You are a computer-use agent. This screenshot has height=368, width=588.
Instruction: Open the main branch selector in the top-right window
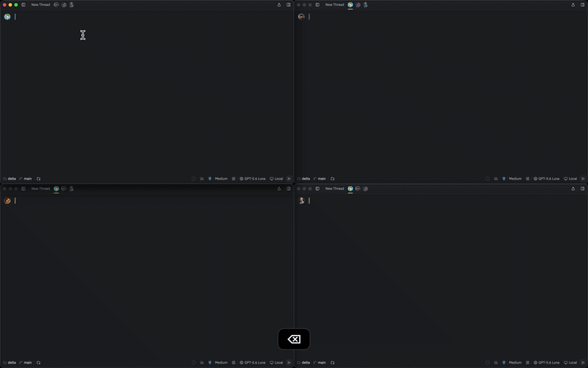pyautogui.click(x=320, y=179)
